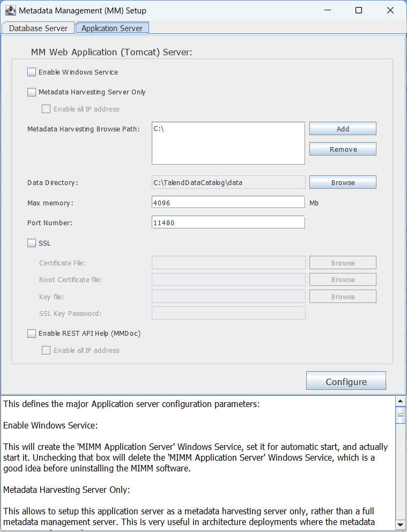Select the Application Server tab
The image size is (407, 532).
(x=112, y=28)
